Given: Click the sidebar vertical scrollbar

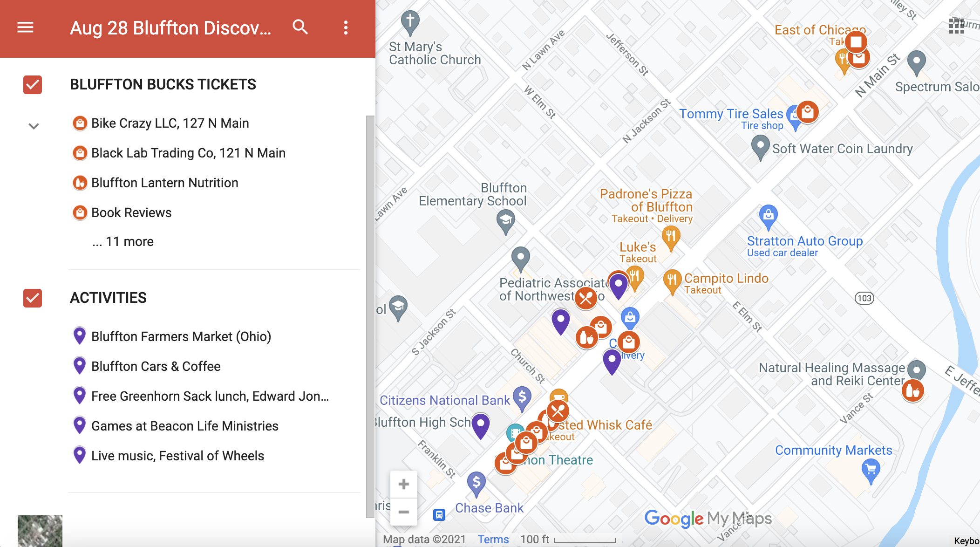Looking at the screenshot, I should pos(370,317).
